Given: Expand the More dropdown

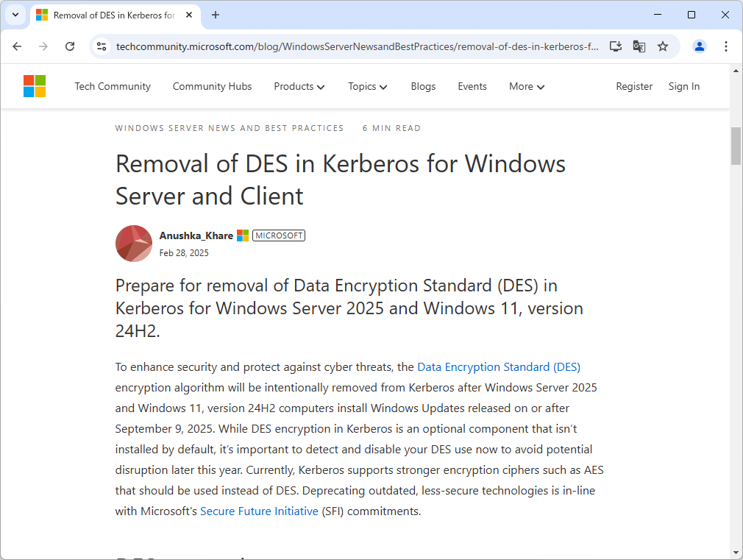Looking at the screenshot, I should (x=527, y=86).
